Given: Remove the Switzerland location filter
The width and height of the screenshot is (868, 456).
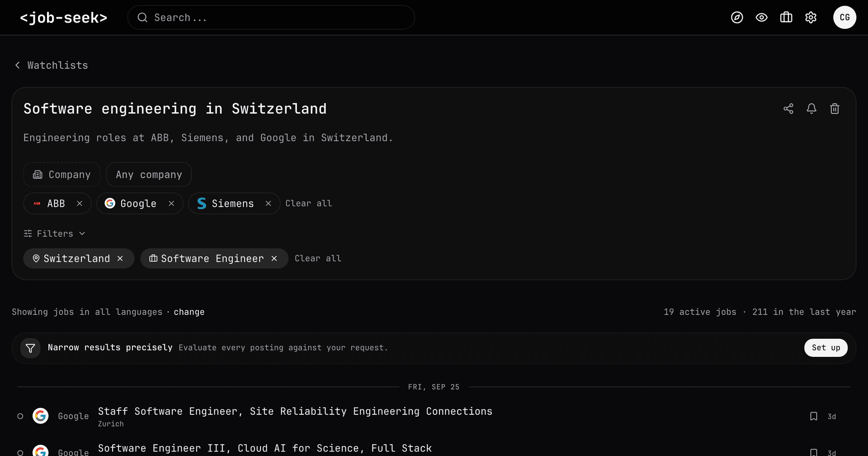Looking at the screenshot, I should click(120, 258).
